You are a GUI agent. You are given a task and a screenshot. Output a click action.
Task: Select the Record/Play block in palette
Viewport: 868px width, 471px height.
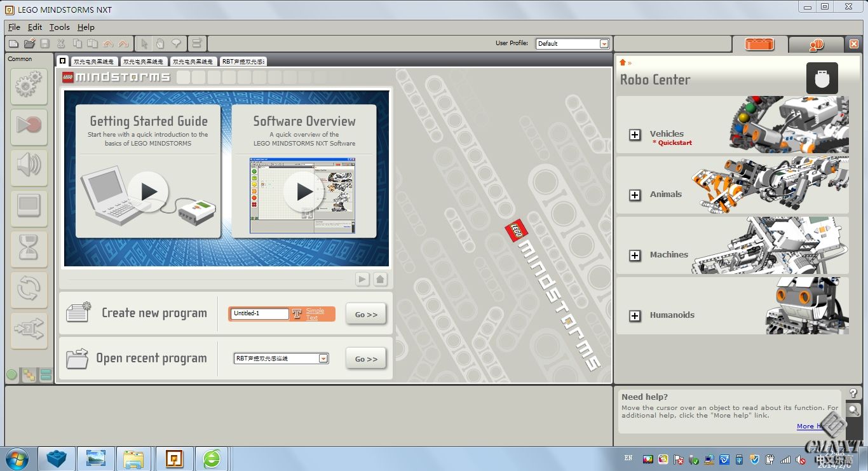click(x=29, y=126)
